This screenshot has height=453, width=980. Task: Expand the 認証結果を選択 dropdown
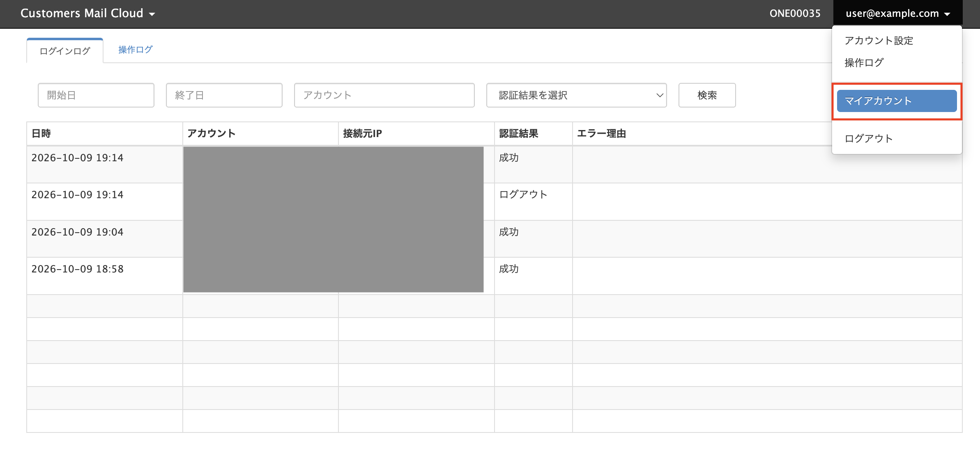pos(576,95)
